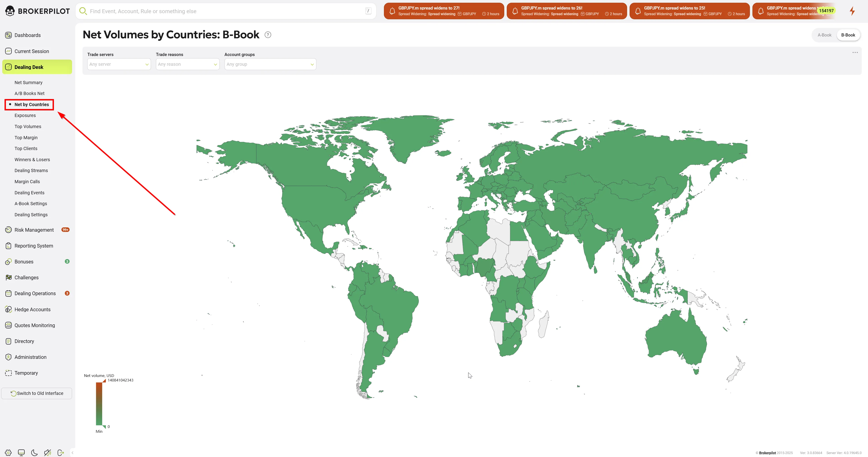Open Top Volumes submenu item
Viewport: 868px width, 457px height.
coord(28,126)
